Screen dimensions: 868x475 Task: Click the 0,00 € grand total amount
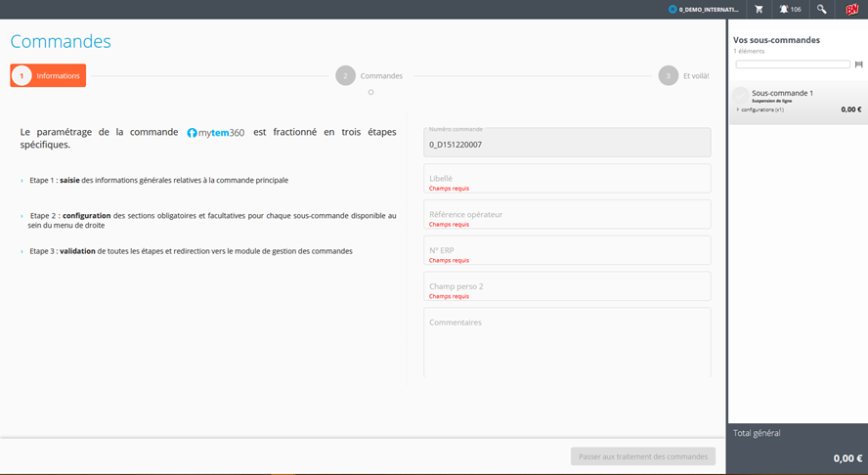[x=847, y=458]
